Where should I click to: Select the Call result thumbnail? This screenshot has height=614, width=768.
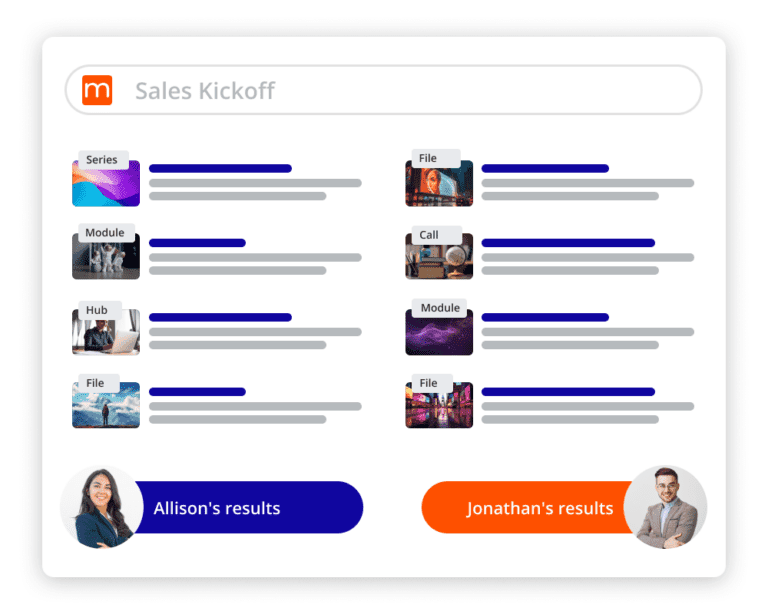(438, 259)
